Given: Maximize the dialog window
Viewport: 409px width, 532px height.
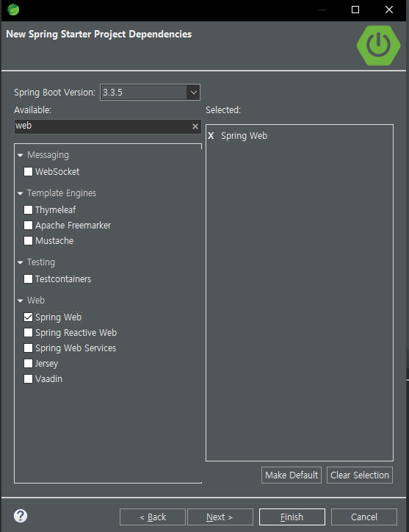Looking at the screenshot, I should click(x=355, y=10).
